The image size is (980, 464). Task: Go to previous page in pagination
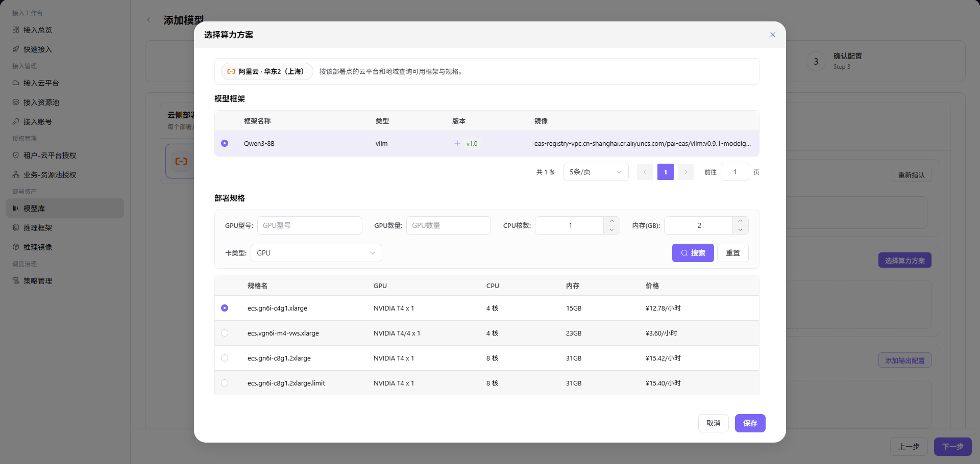pos(645,172)
